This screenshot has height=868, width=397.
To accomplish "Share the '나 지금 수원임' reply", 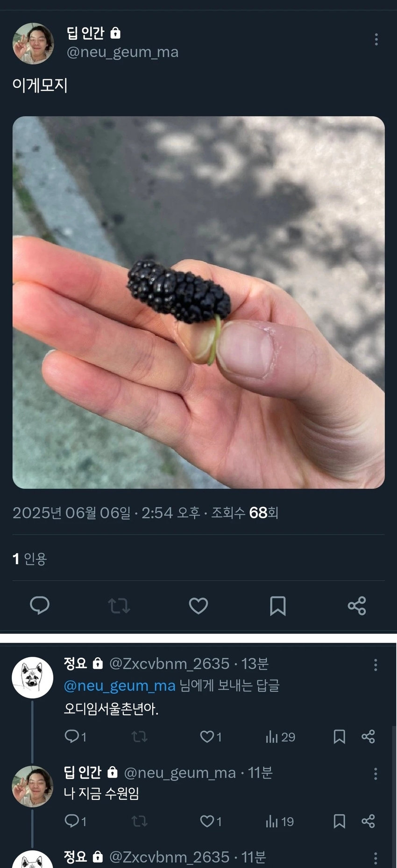I will coord(368,821).
